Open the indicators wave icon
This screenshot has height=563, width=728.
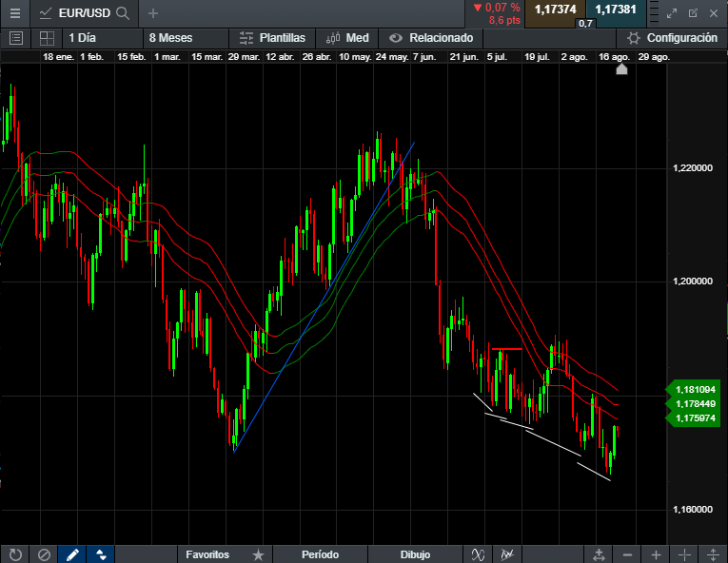(478, 554)
